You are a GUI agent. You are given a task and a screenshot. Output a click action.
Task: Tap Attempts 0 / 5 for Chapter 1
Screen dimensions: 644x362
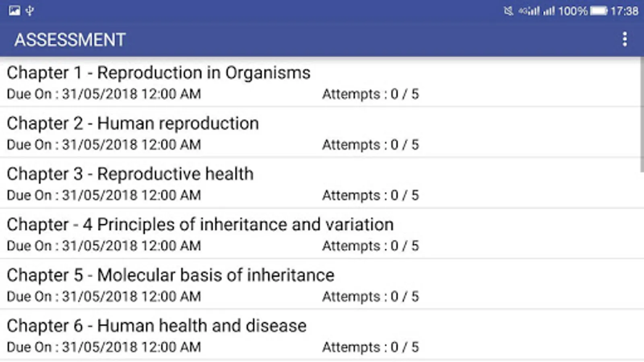(370, 94)
